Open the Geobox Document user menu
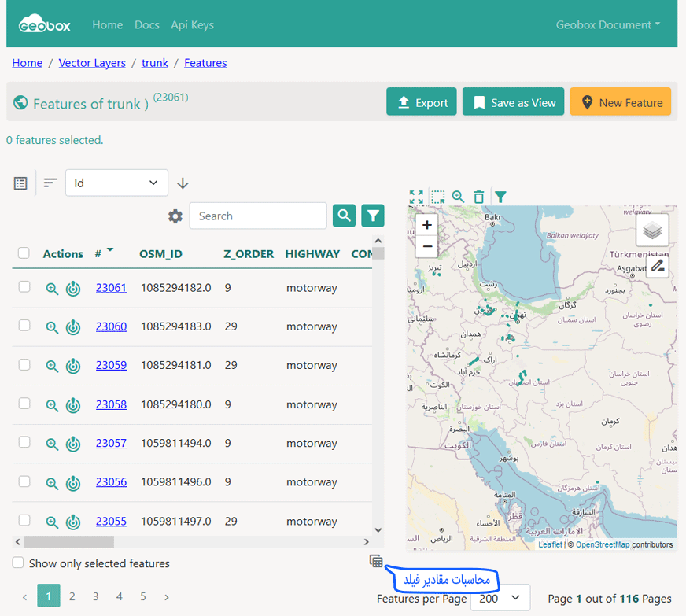 (607, 24)
